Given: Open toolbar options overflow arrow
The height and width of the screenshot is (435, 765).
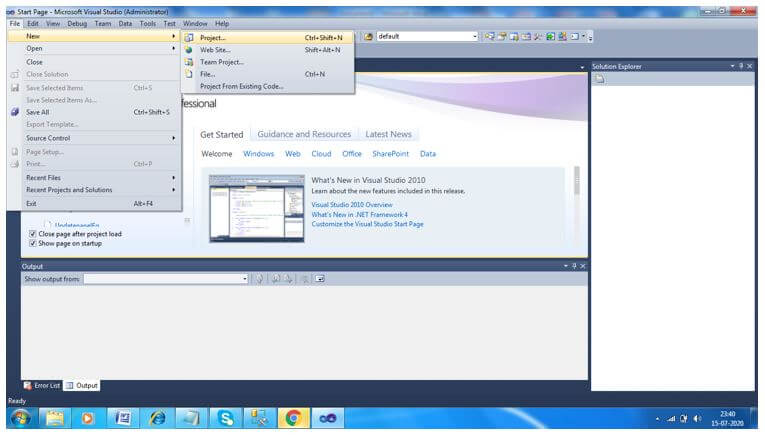Looking at the screenshot, I should click(590, 38).
